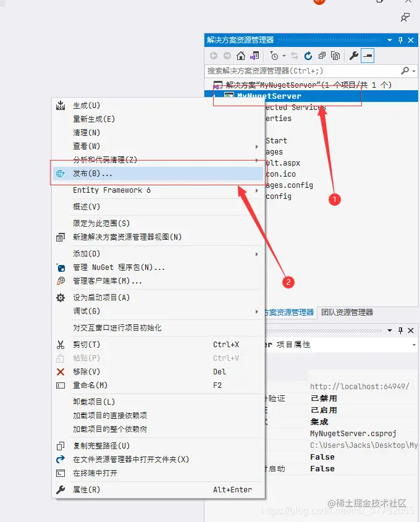Select 移除(V) red X menu item
This screenshot has width=420, height=522.
[158, 372]
